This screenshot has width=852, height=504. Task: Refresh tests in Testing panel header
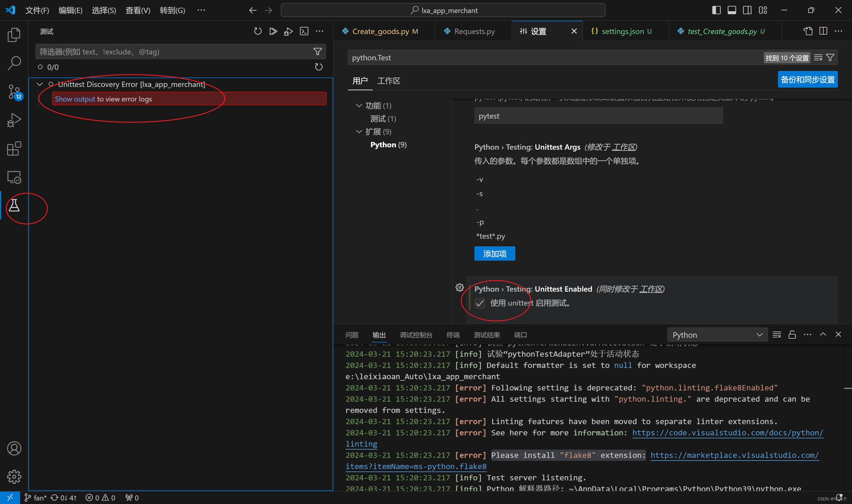(258, 32)
